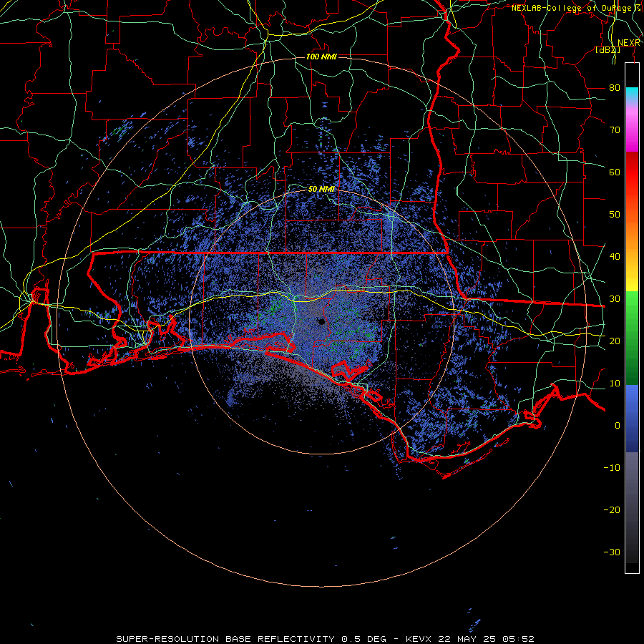
Task: Click the 60 value on dBZ scale
Action: pyautogui.click(x=615, y=172)
